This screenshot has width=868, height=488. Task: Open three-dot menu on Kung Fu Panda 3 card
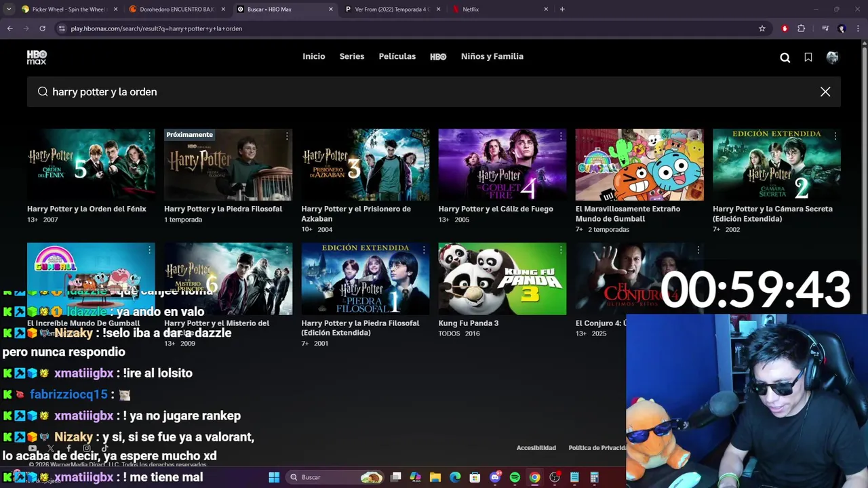[x=561, y=250]
